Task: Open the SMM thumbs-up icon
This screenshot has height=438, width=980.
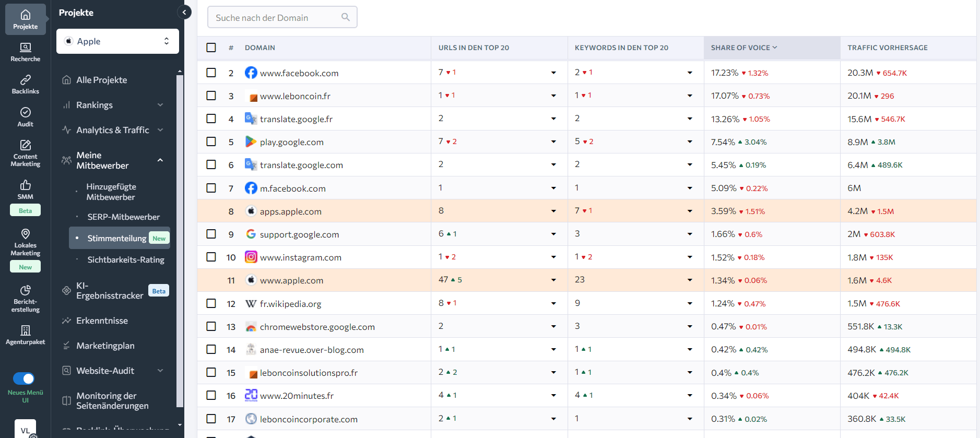Action: coord(25,185)
